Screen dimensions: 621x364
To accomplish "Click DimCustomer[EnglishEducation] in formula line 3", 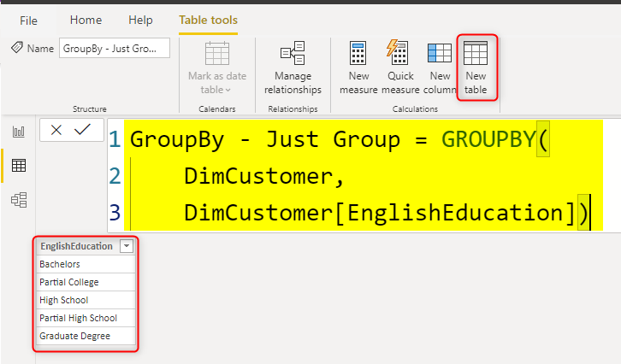I will coord(380,213).
